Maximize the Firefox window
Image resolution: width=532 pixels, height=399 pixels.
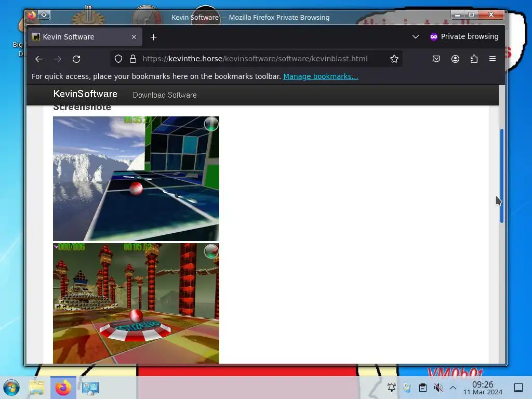471,15
